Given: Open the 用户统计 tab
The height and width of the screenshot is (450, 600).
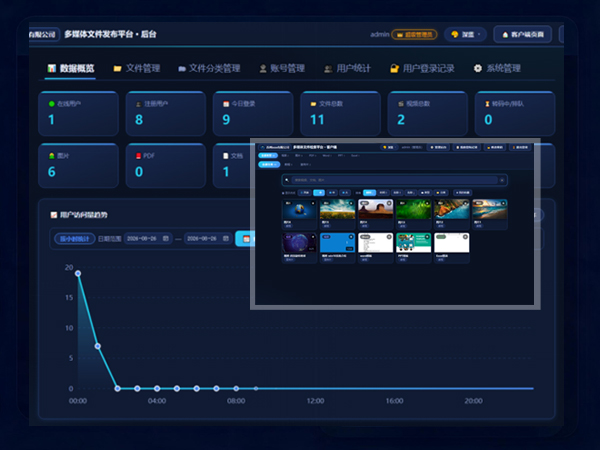Looking at the screenshot, I should tap(347, 68).
